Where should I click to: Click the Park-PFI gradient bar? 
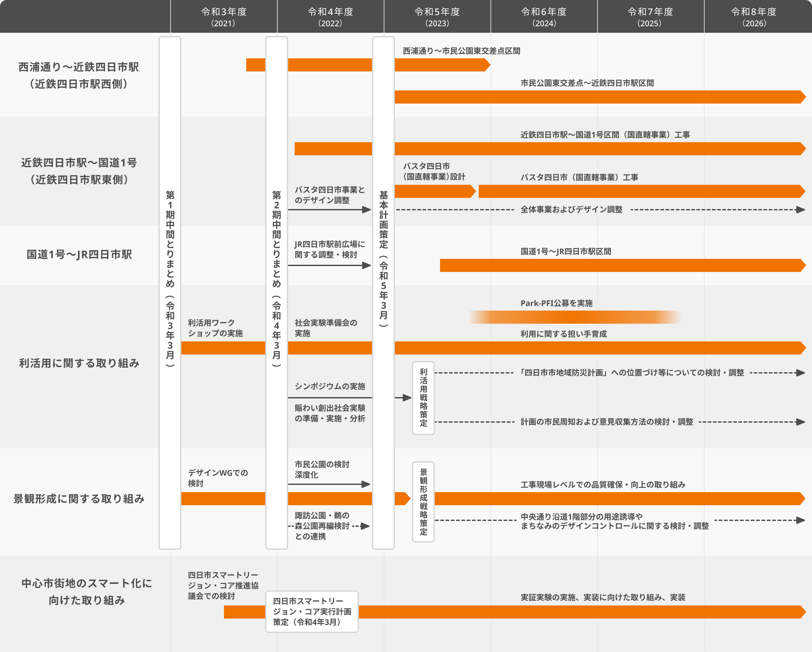coord(575,317)
